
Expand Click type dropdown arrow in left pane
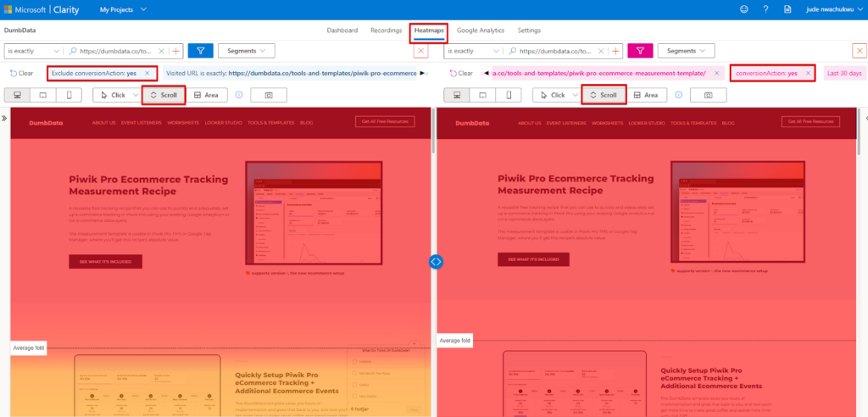[136, 95]
